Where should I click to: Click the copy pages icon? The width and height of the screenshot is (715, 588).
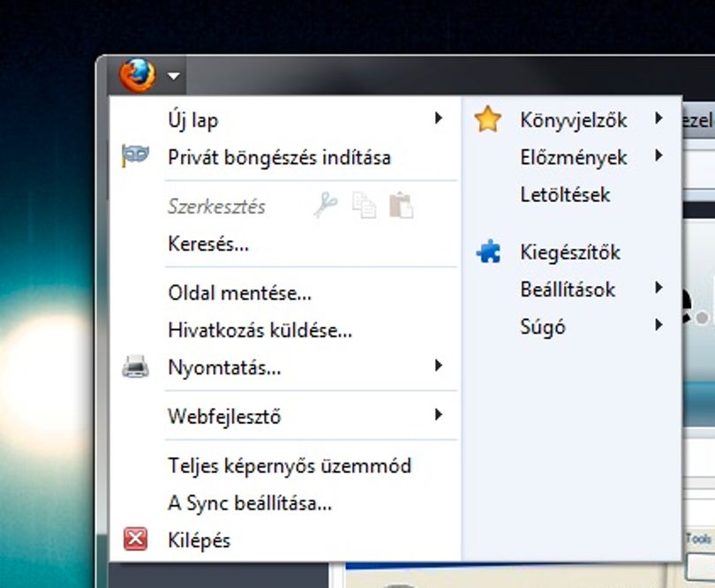pos(364,206)
